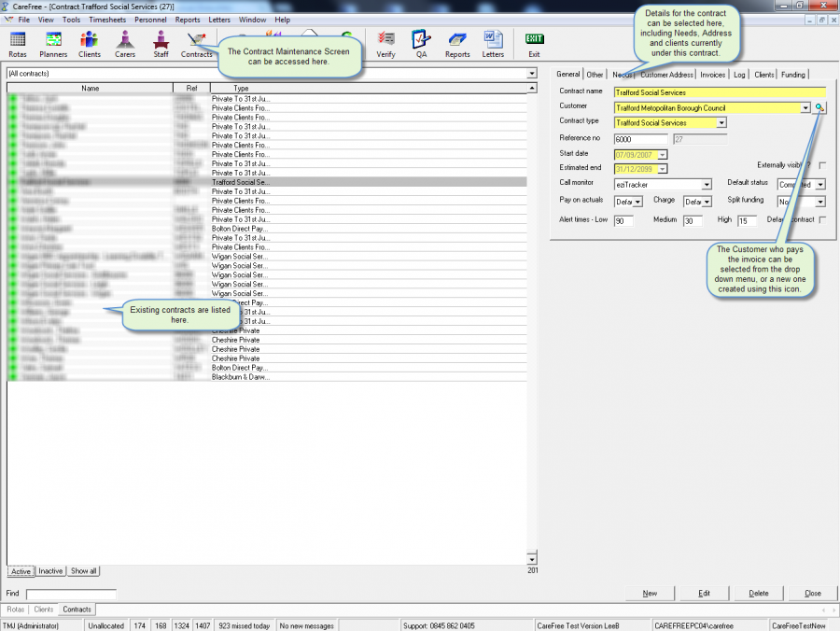Enable the Default contract checkbox
Screen dimensions: 840x631
point(822,219)
